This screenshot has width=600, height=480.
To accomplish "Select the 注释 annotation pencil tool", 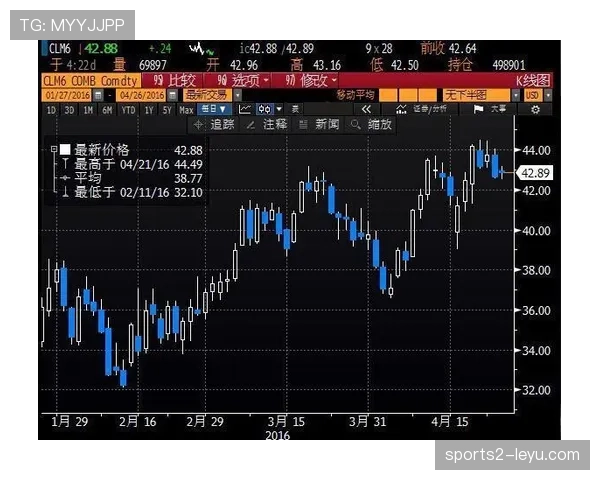I will (x=268, y=124).
